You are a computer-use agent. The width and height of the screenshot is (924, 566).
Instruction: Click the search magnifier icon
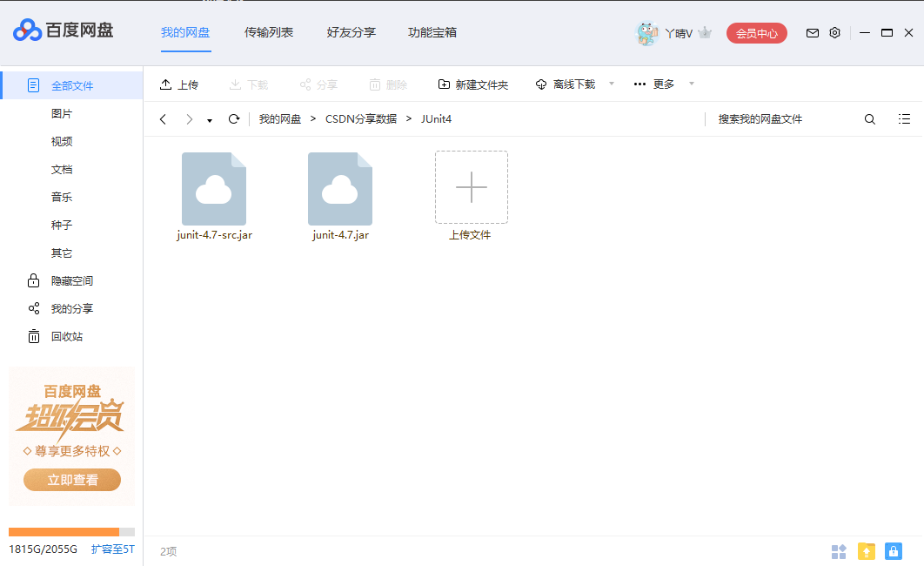(x=870, y=119)
